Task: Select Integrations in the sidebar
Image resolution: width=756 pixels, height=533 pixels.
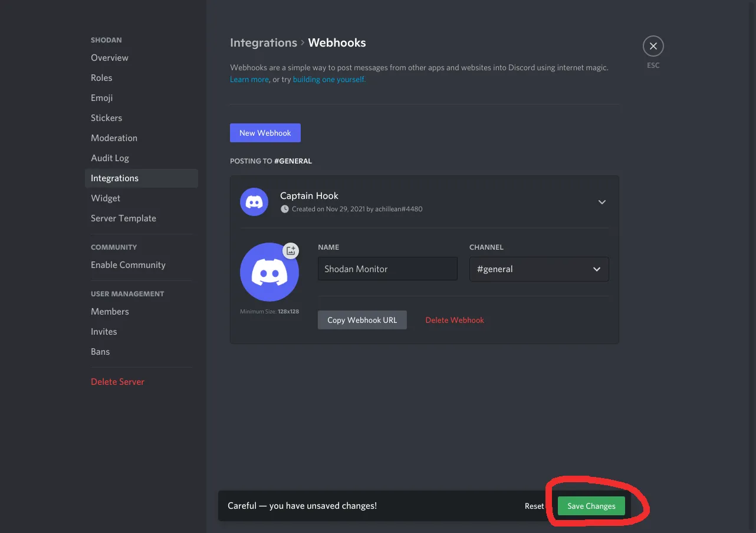Action: pos(114,178)
